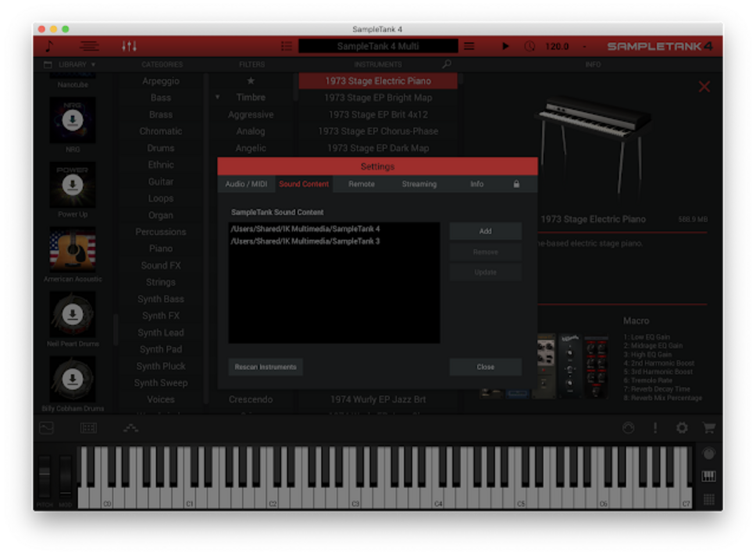Select the Organ category
The image size is (756, 555).
click(161, 215)
